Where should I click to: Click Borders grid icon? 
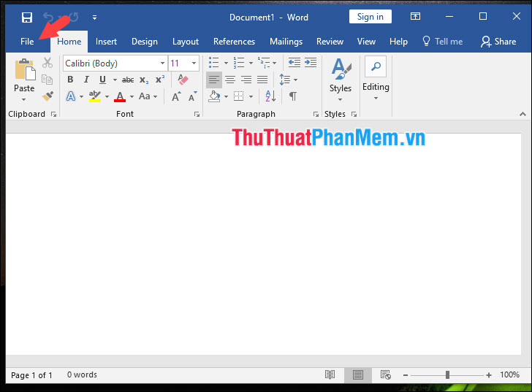238,96
